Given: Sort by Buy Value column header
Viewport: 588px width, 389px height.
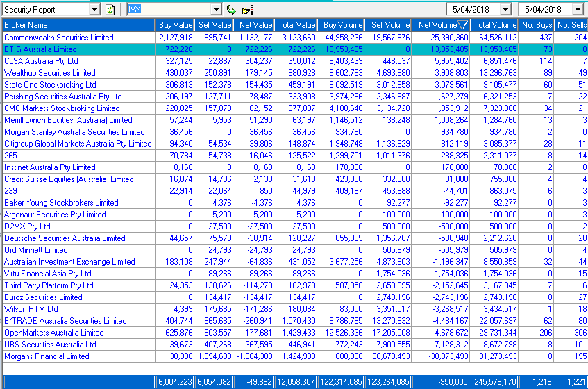Looking at the screenshot, I should click(175, 25).
